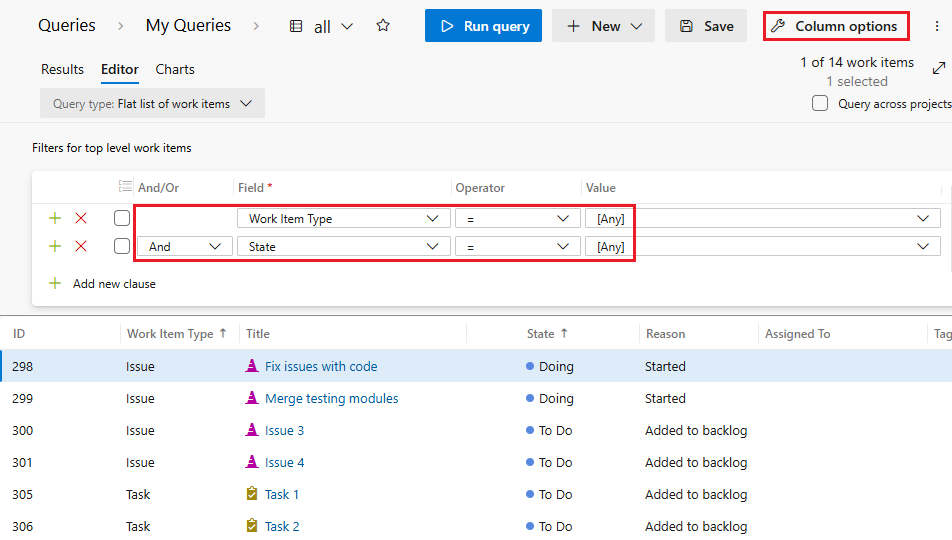Remove the State clause with the red X

click(x=81, y=246)
